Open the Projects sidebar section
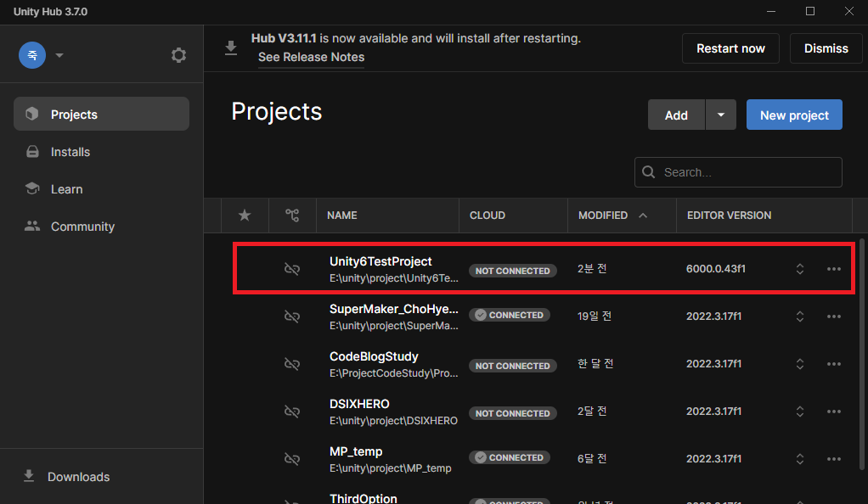 [101, 114]
